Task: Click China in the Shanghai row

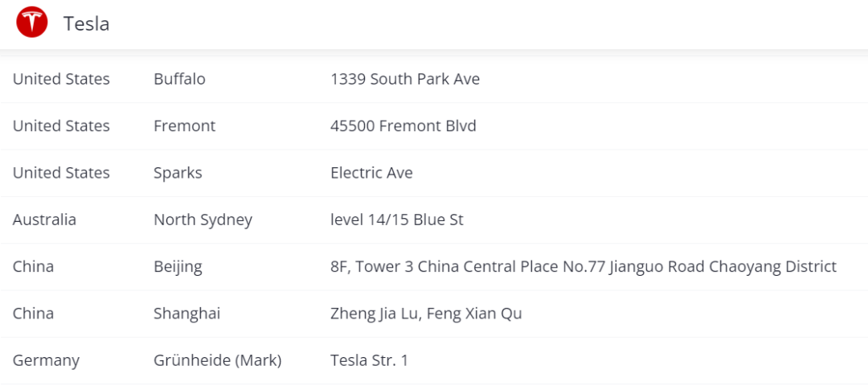Action: point(33,314)
